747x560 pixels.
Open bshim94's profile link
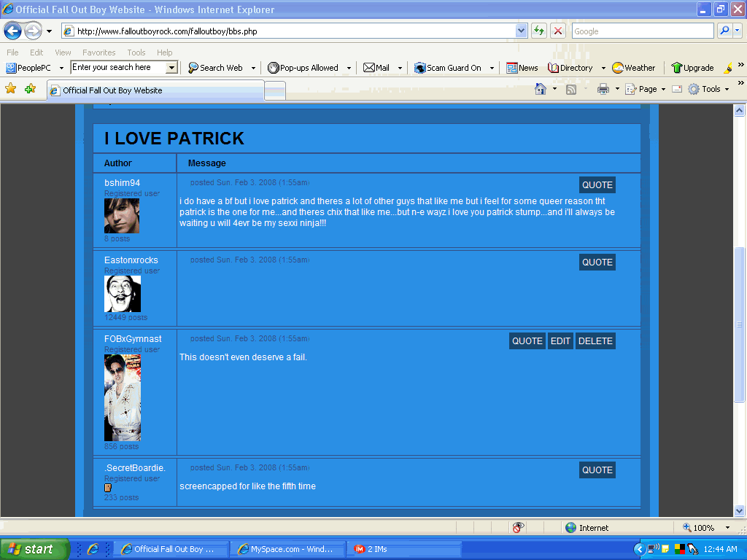122,183
